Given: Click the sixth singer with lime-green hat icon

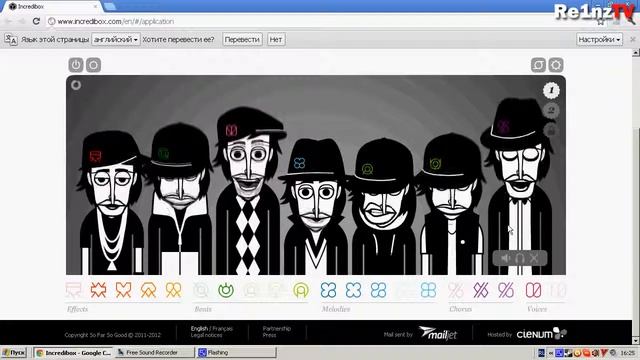Looking at the screenshot, I should (451, 204).
